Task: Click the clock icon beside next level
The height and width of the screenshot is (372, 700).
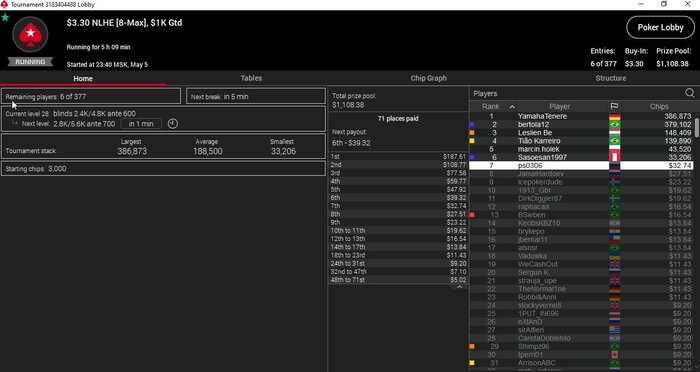Action: pos(173,124)
